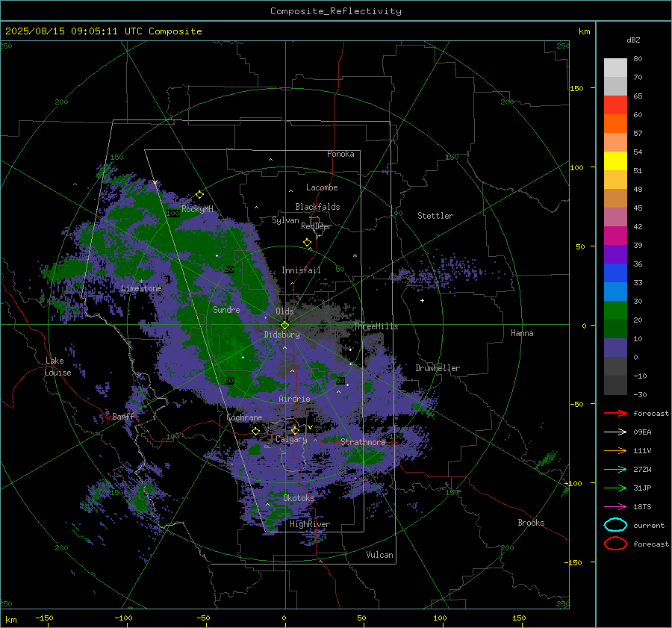Click the magenta 18TS arrow icon

615,507
